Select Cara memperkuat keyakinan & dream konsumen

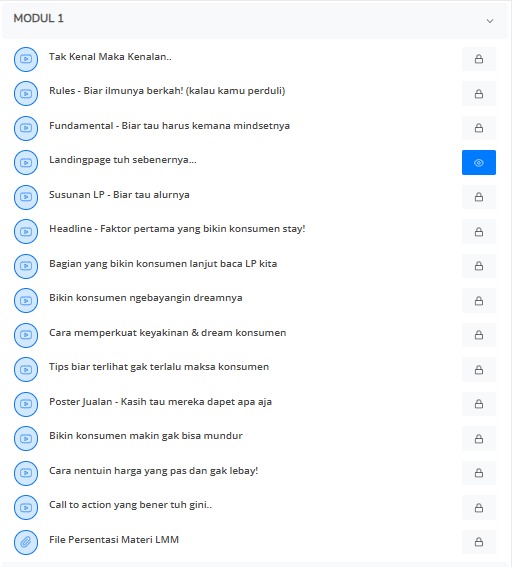point(167,333)
